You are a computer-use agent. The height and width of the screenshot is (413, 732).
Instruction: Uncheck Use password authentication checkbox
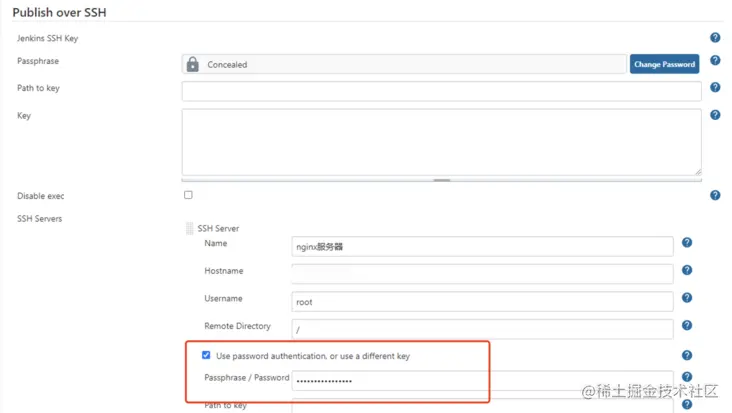coord(206,355)
